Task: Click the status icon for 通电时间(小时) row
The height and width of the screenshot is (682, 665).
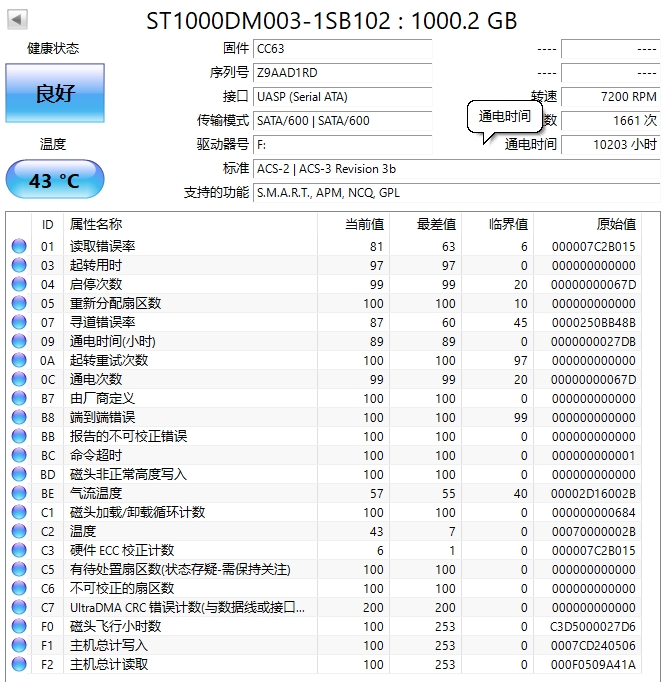Action: pos(19,341)
